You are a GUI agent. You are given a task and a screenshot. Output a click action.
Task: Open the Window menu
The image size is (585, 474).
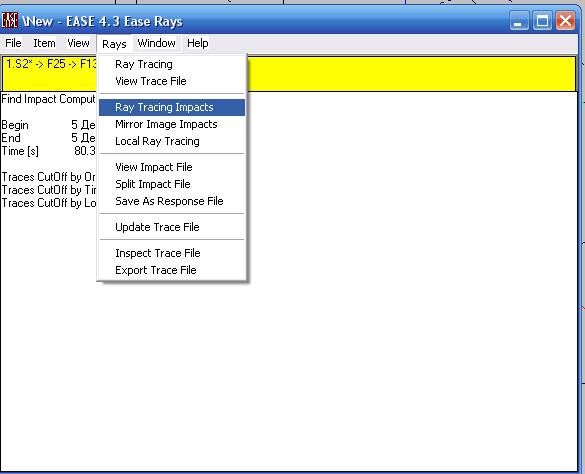(x=156, y=43)
